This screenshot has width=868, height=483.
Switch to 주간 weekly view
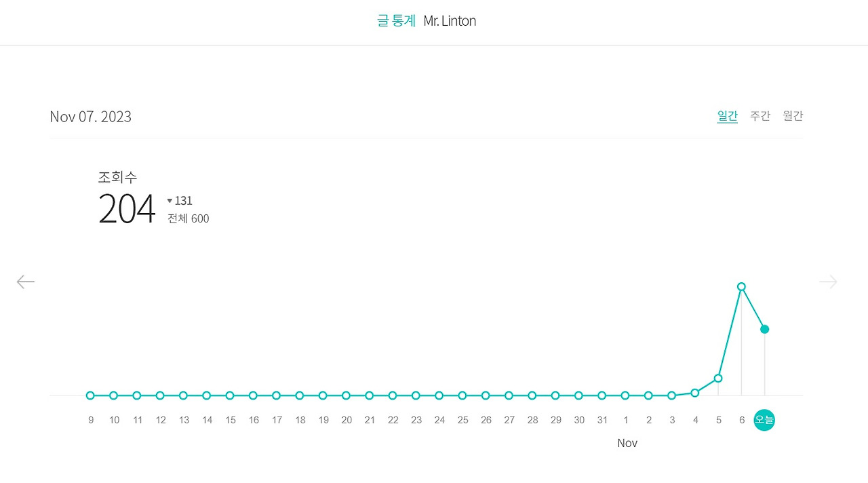pos(759,116)
